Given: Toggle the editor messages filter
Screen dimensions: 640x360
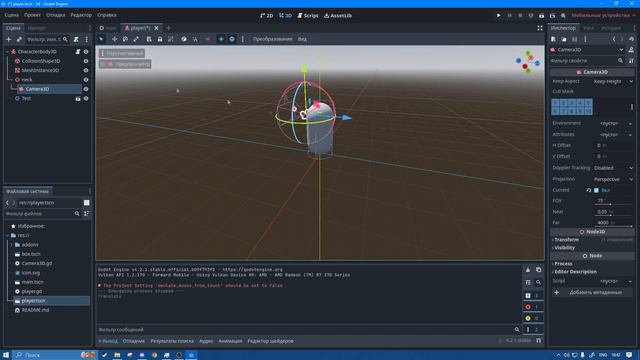Looking at the screenshot, I should coord(532,329).
